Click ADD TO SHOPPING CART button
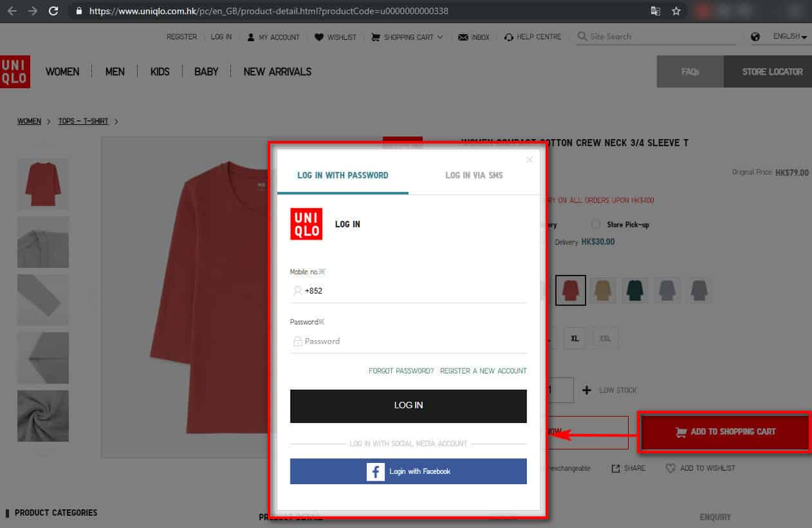This screenshot has width=812, height=528. click(x=724, y=431)
